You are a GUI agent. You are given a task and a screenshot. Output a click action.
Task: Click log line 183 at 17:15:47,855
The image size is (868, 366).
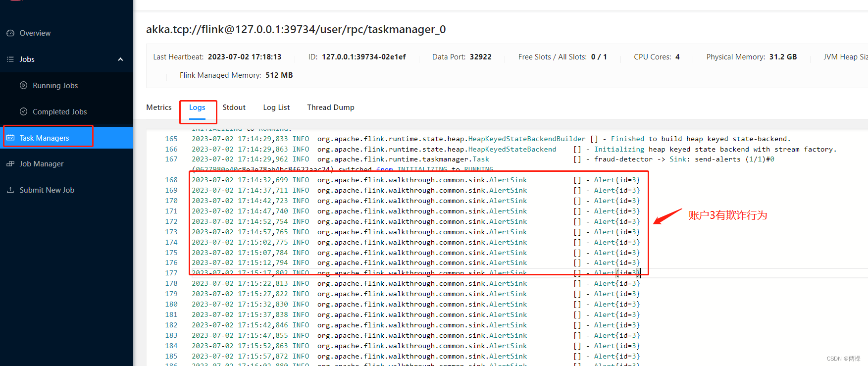tap(416, 336)
